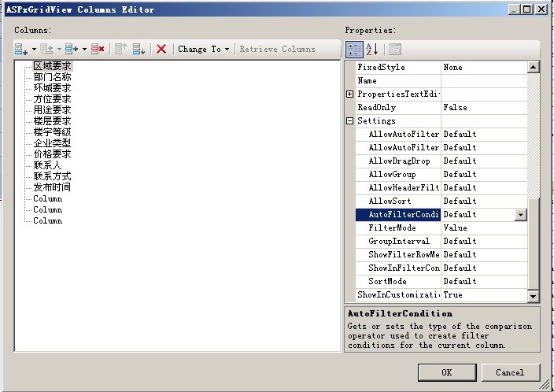Select the ShowFilterRowMe property row

441,255
